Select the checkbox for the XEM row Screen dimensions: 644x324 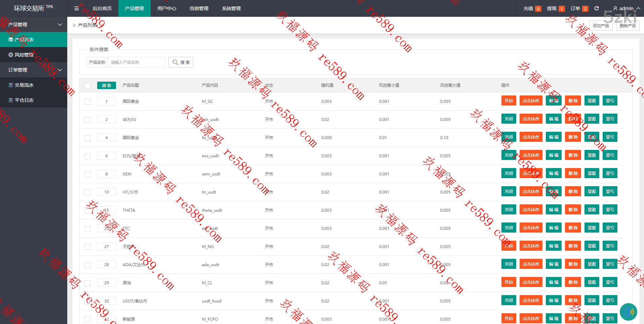pos(87,174)
